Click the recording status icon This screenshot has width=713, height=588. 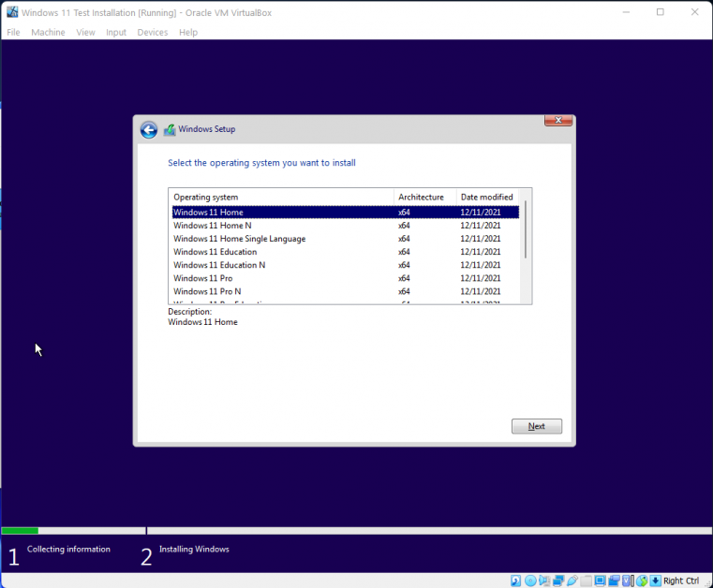tap(614, 581)
